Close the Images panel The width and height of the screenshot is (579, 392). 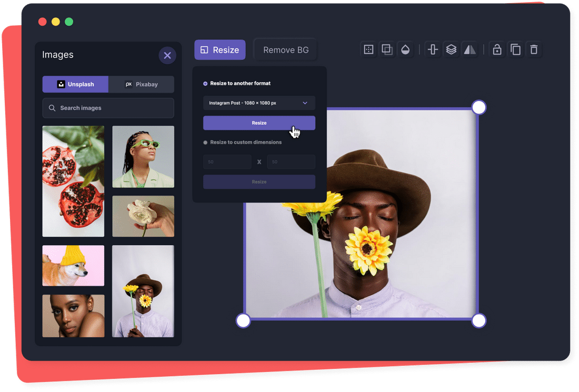(167, 55)
